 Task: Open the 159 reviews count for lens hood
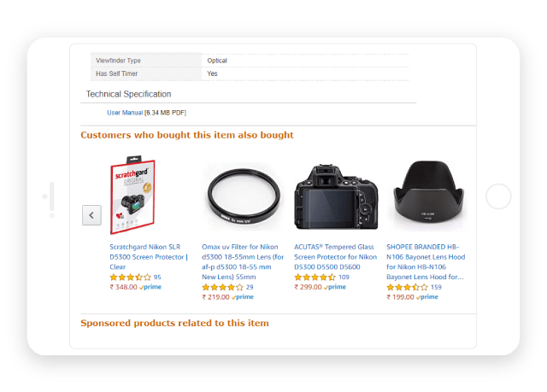[436, 288]
